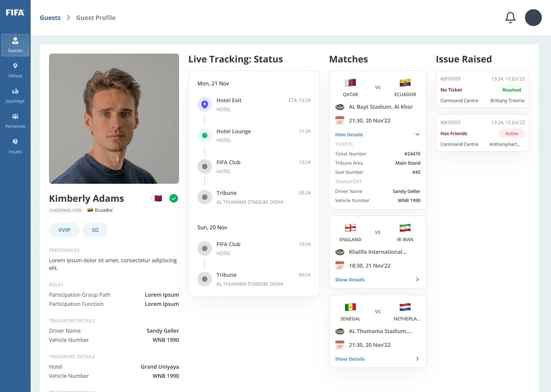
Task: Open Kimberly Adams profile photo
Action: 114,119
